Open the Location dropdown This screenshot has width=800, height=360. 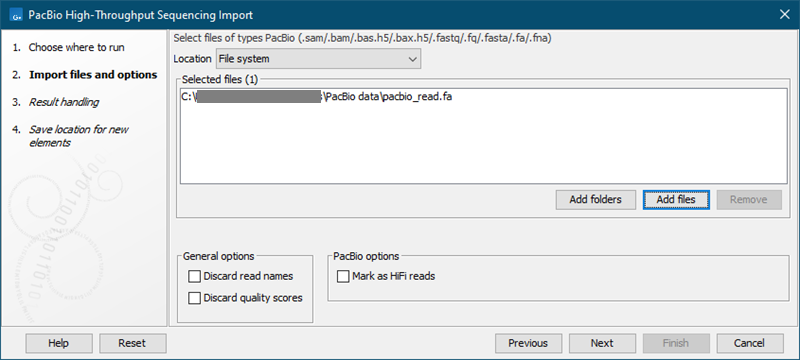318,59
